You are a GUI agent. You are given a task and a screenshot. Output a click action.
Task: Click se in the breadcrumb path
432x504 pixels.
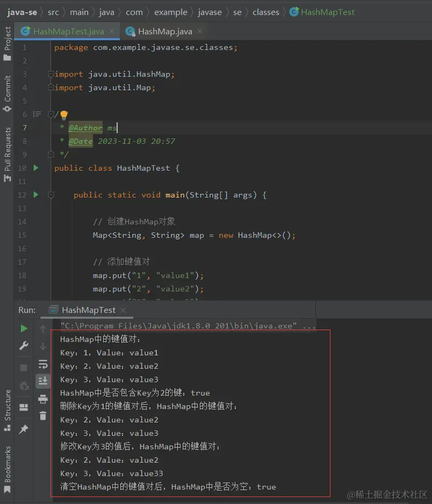(x=237, y=12)
